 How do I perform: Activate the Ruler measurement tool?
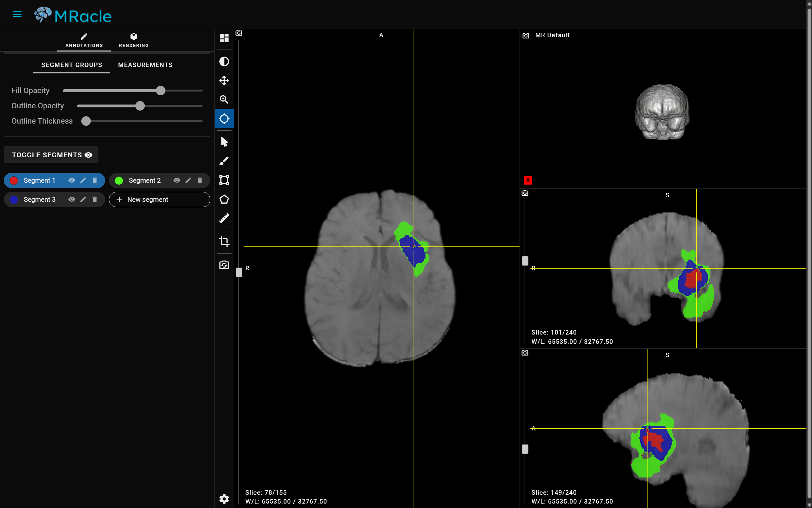(x=224, y=218)
